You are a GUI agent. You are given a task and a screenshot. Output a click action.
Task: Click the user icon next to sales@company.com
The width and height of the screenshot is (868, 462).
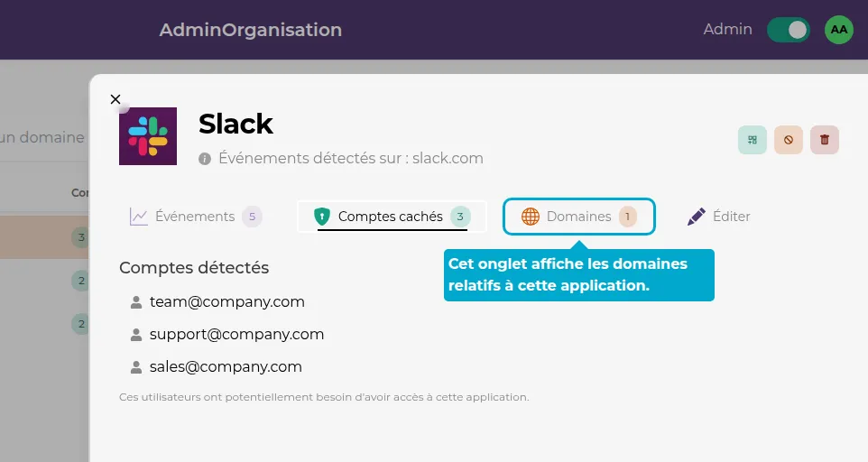(136, 367)
